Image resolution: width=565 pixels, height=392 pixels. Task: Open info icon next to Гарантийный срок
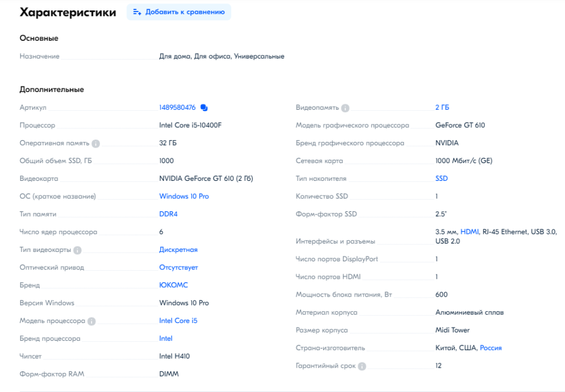[362, 366]
